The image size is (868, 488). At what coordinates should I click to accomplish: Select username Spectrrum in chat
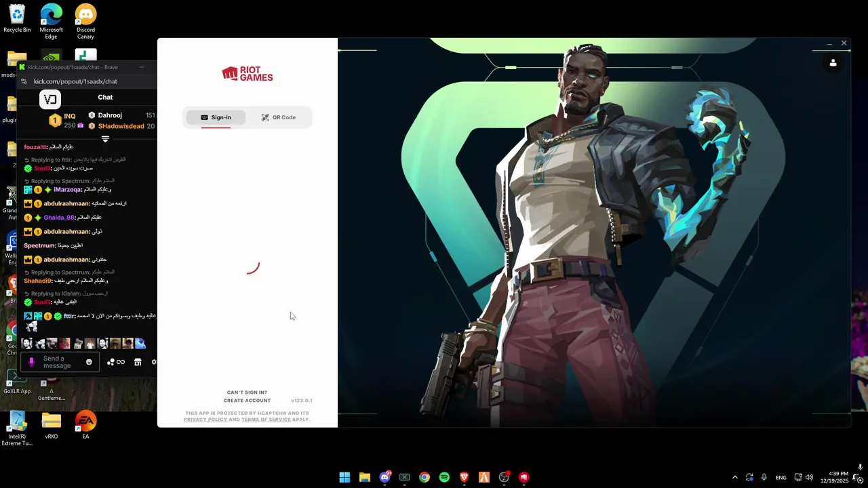pos(39,245)
